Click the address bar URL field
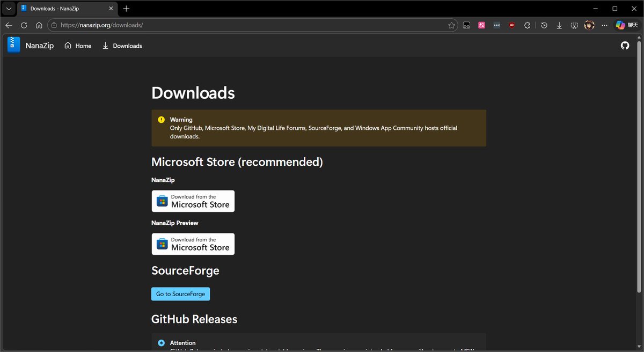The image size is (644, 352). (x=252, y=25)
